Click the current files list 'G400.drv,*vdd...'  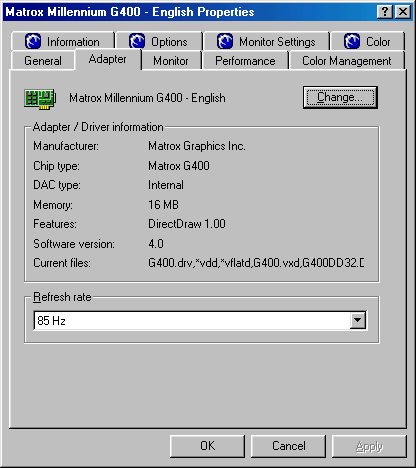click(x=256, y=263)
